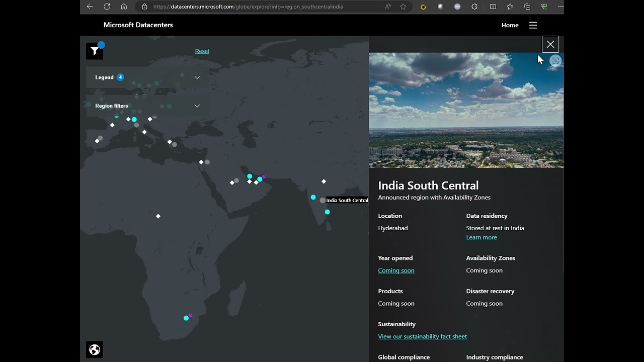Open hamburger navigation menu
Screen dimensions: 644x362
(x=533, y=25)
